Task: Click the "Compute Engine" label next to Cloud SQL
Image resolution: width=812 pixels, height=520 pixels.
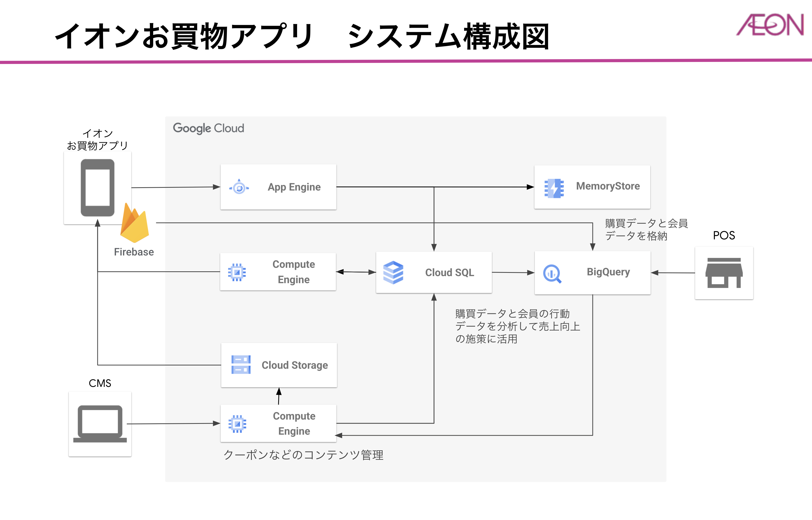Action: (x=294, y=272)
